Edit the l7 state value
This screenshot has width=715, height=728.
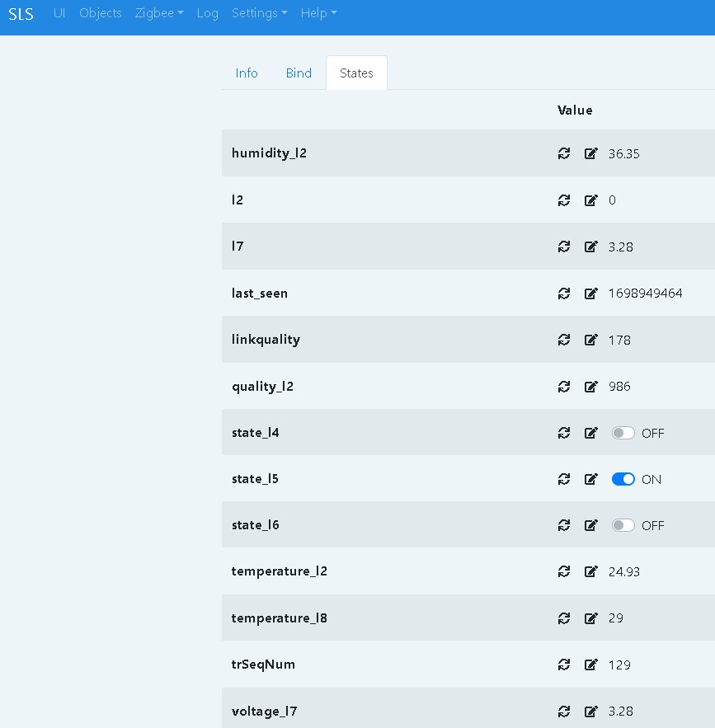pyautogui.click(x=590, y=247)
